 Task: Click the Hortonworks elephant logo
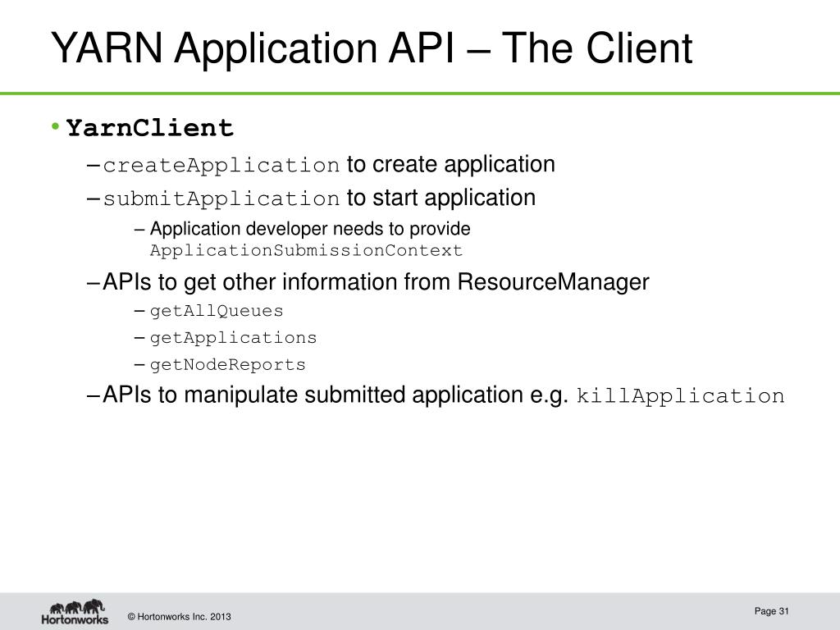pos(75,612)
